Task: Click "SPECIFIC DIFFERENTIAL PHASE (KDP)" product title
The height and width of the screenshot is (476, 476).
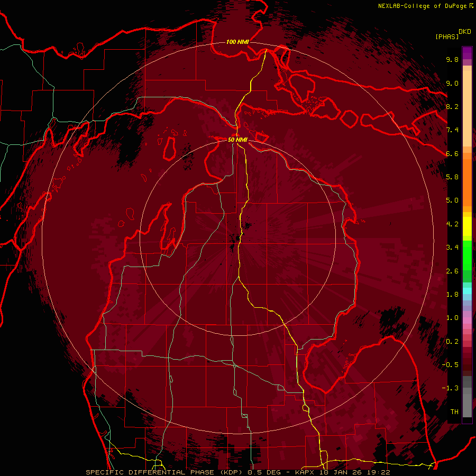Action: (x=165, y=472)
